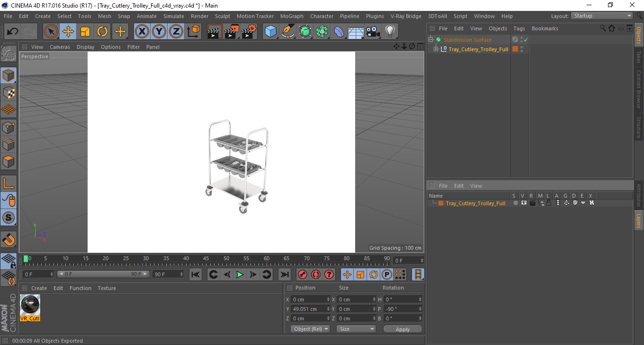
Task: Add a Camera object
Action: coord(373,32)
